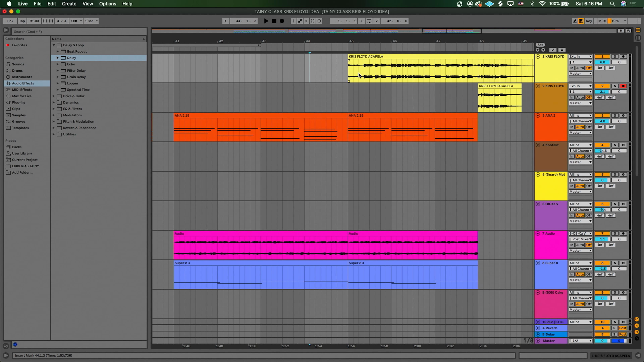Image resolution: width=644 pixels, height=362 pixels.
Task: Enable the Automation Arm button
Action: 300,21
